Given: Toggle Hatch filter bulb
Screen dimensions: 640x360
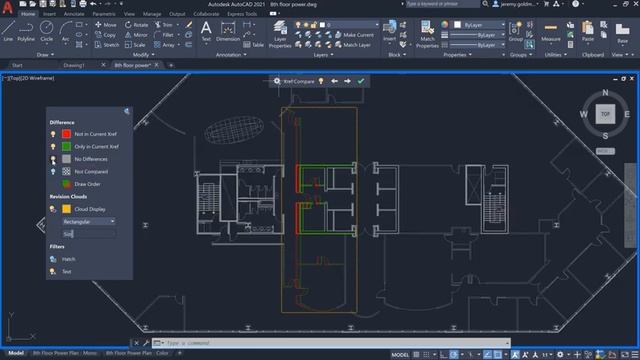Looking at the screenshot, I should coord(53,259).
